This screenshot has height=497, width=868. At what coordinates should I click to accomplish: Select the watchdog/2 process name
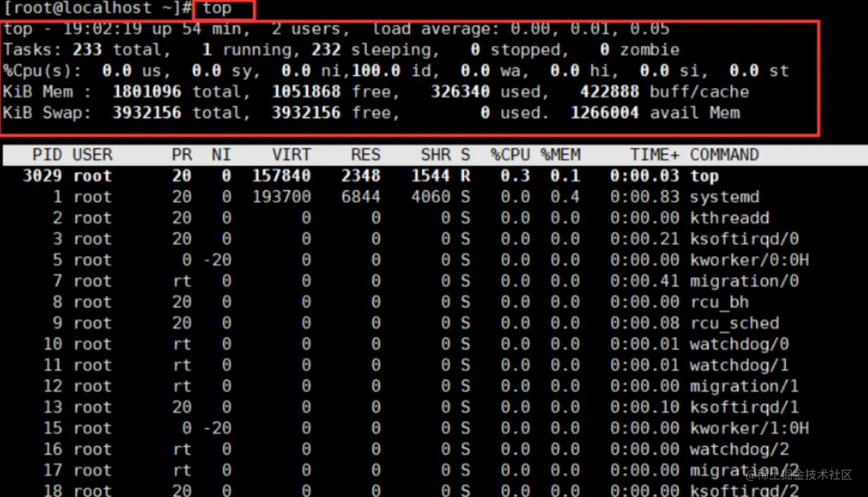[740, 449]
